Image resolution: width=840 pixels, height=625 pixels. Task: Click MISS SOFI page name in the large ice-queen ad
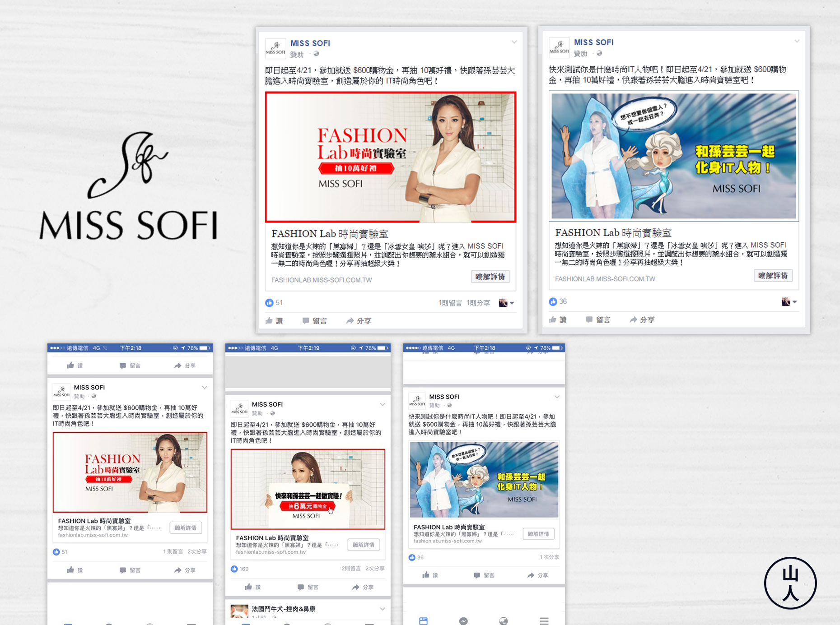(x=593, y=42)
